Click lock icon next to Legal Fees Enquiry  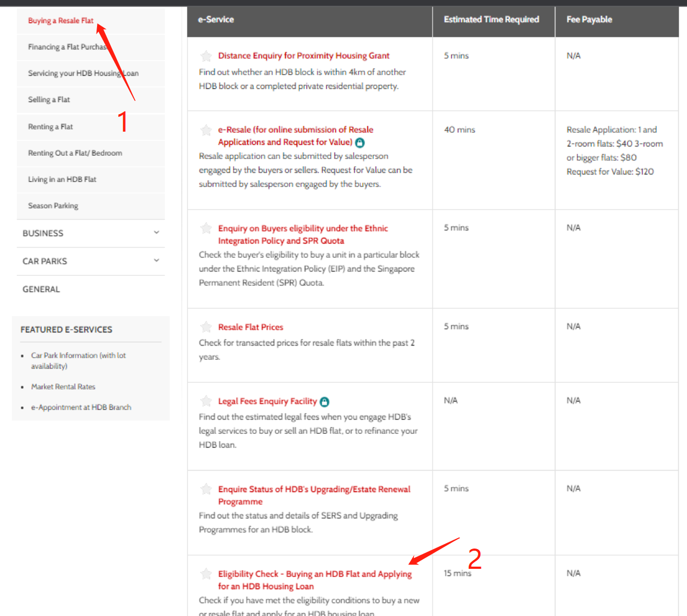tap(325, 402)
